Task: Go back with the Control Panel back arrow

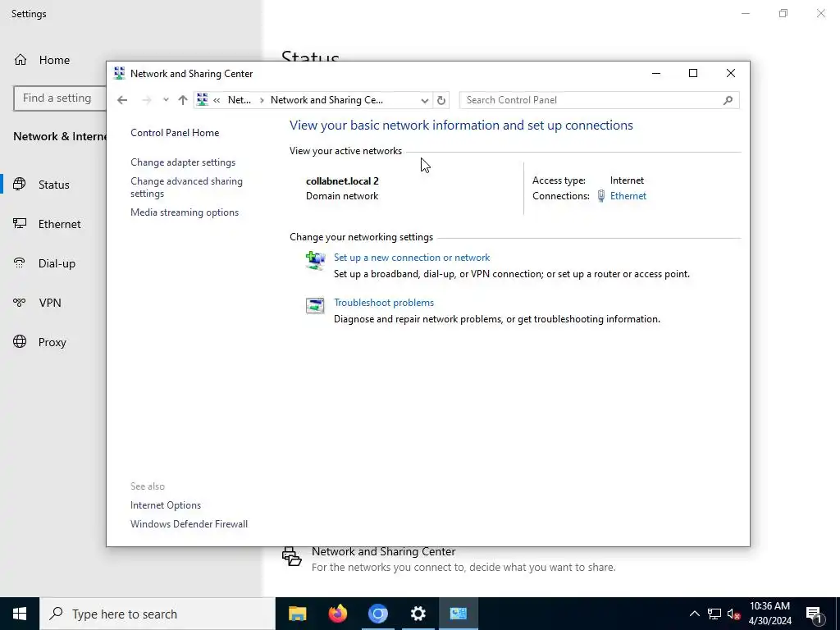Action: tap(122, 100)
